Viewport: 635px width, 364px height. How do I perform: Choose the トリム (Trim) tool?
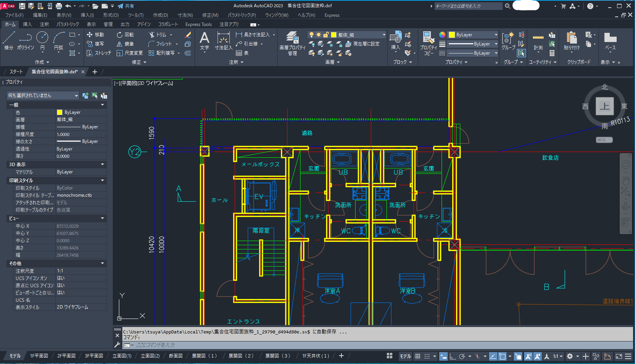point(158,35)
